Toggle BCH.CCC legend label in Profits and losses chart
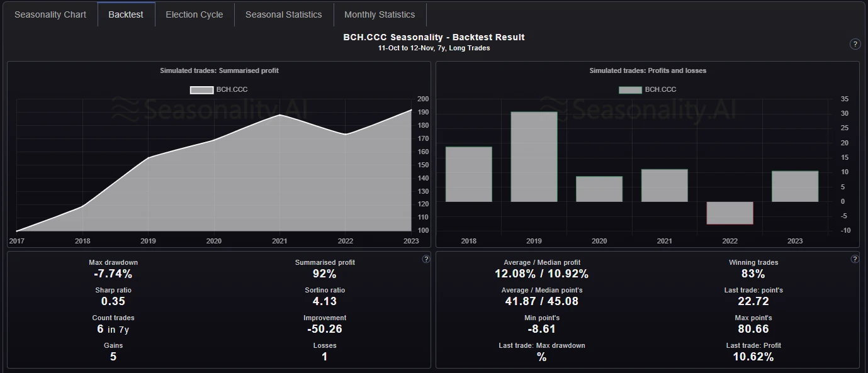This screenshot has width=868, height=373. coord(660,90)
